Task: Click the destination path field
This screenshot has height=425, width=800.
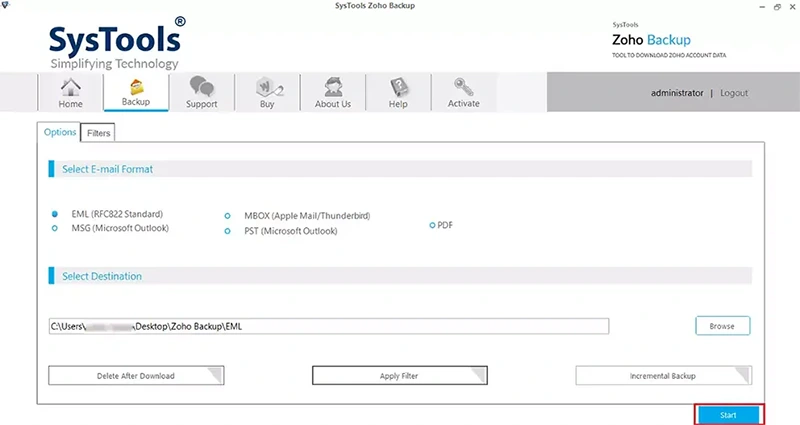Action: tap(329, 326)
